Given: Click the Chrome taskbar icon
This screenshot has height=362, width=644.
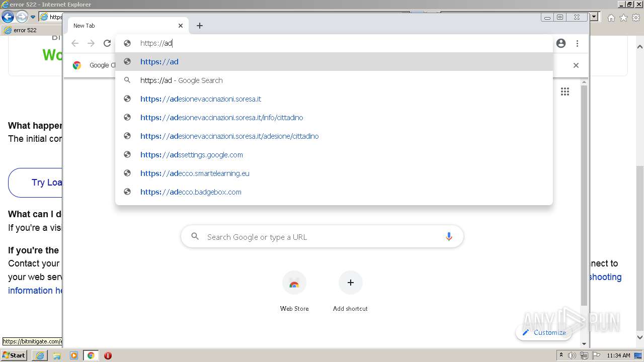Looking at the screenshot, I should [91, 355].
